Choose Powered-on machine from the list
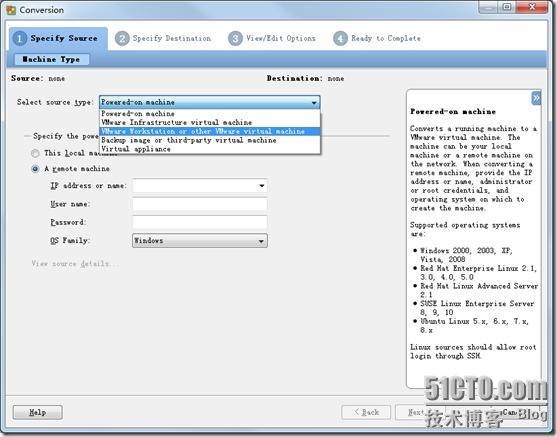This screenshot has height=437, width=557. [x=210, y=114]
